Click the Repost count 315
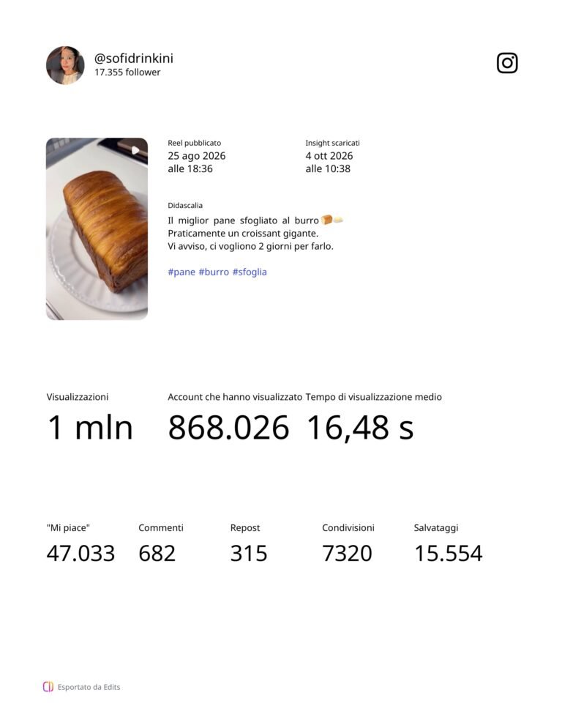 tap(249, 554)
